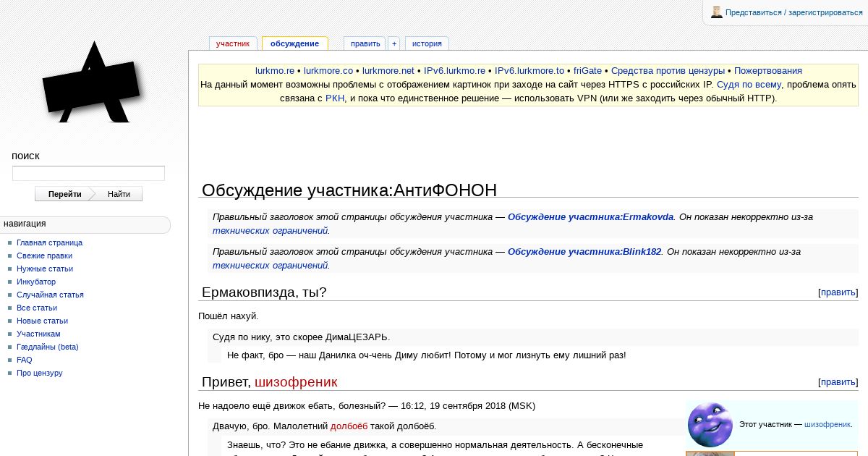Click 'Представиться / зарегистрироваться' link
This screenshot has height=456, width=868.
794,12
